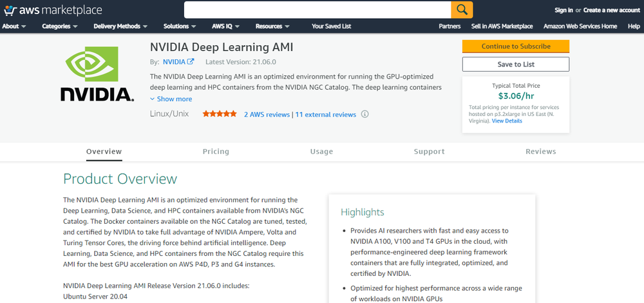Click the info icon beside external reviews
Screen dimensions: 644x303
coord(365,114)
